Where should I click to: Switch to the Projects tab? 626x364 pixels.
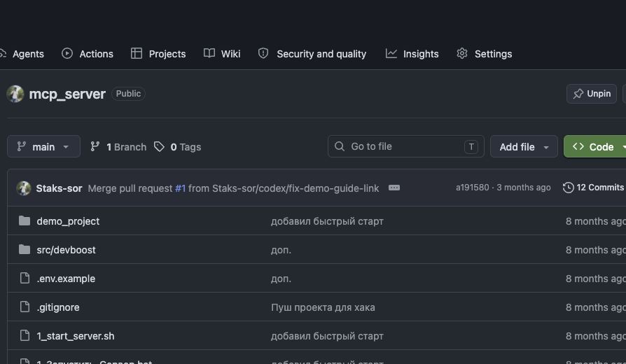click(158, 54)
